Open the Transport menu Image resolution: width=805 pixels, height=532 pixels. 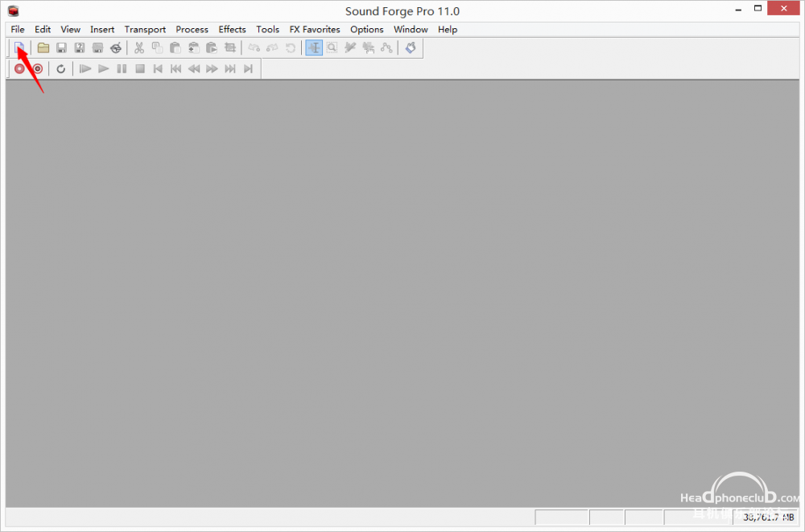(x=145, y=29)
